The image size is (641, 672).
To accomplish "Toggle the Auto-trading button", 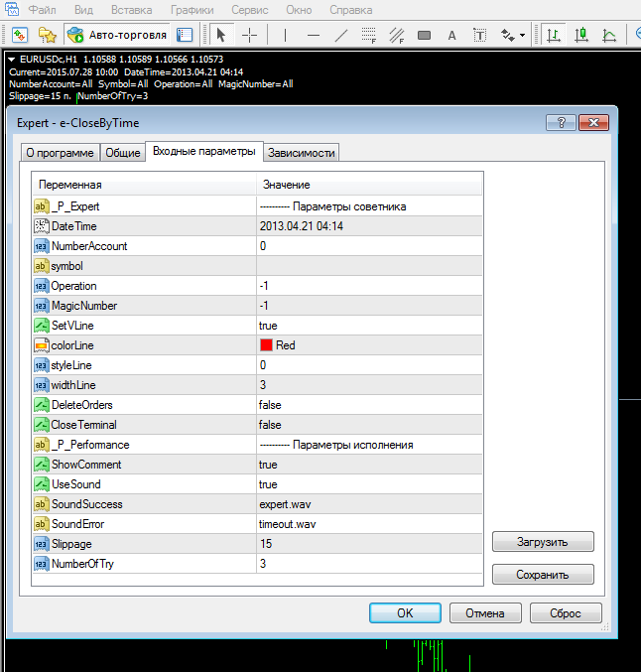I will click(x=117, y=35).
